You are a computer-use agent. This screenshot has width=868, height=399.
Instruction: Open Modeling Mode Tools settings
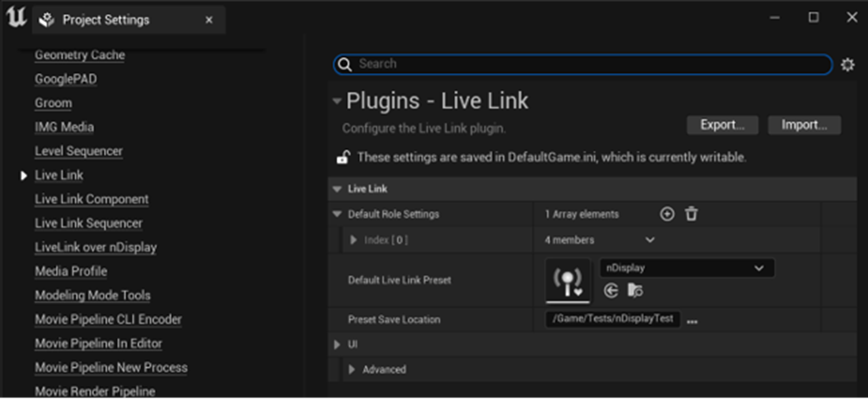click(93, 296)
